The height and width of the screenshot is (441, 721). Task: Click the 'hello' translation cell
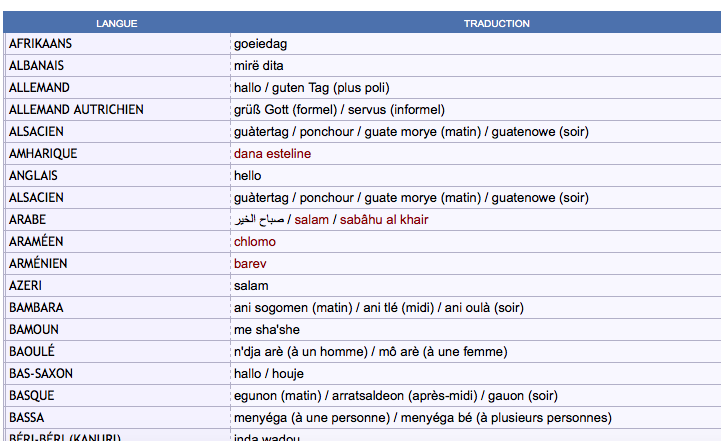click(x=247, y=176)
